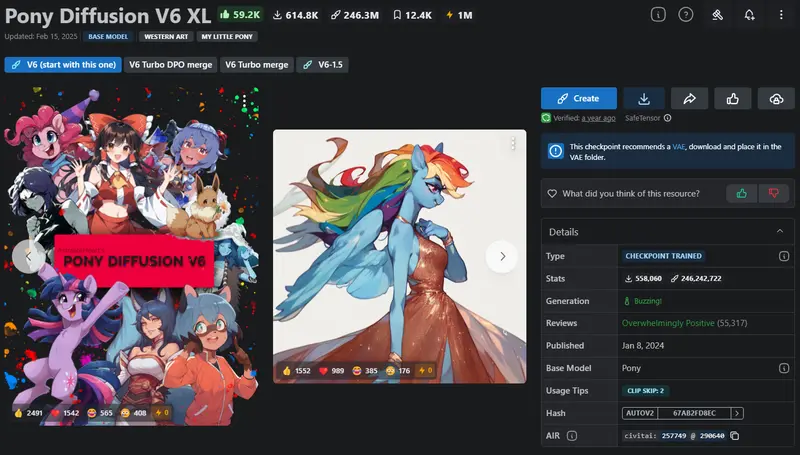Click the 12.4K bookmark stat
This screenshot has width=800, height=455.
(x=412, y=15)
